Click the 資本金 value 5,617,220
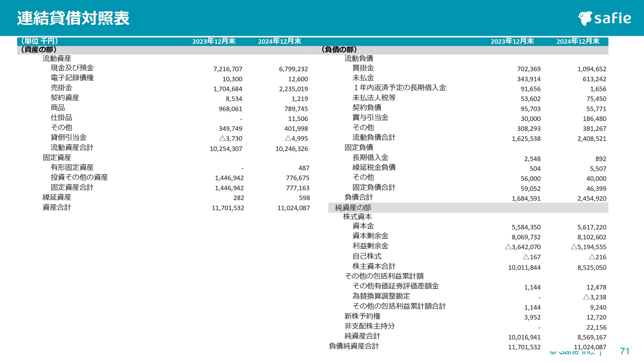The width and height of the screenshot is (644, 362). pos(592,227)
